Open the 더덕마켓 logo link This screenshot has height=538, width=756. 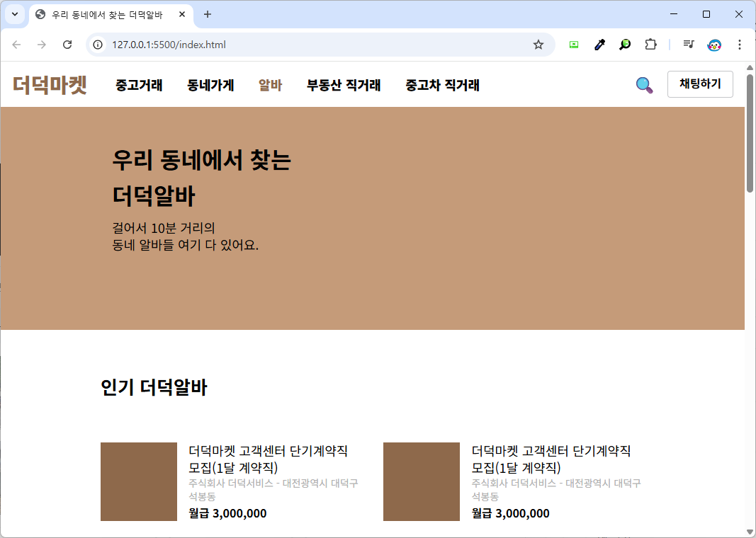(50, 85)
